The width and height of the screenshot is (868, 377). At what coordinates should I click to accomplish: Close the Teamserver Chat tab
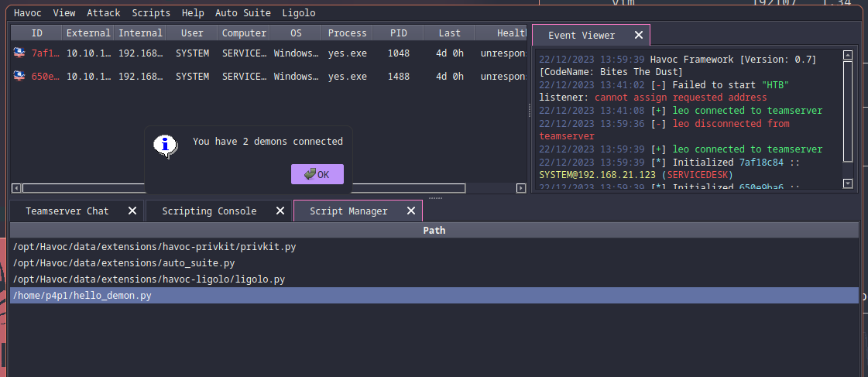click(132, 211)
